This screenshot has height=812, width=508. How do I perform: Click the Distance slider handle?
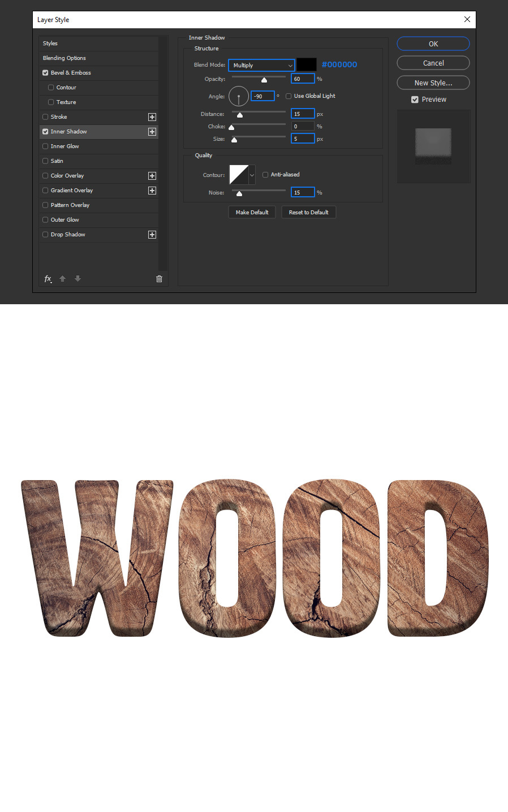(x=240, y=115)
